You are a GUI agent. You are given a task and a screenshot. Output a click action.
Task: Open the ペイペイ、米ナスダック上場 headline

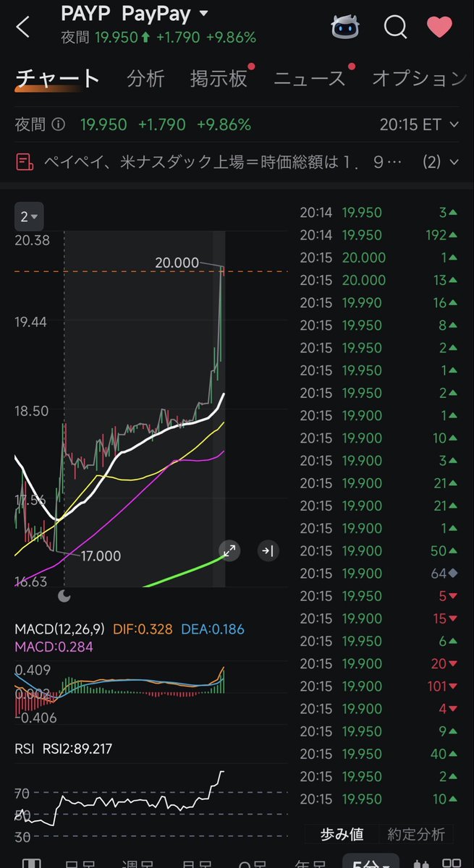coord(223,161)
